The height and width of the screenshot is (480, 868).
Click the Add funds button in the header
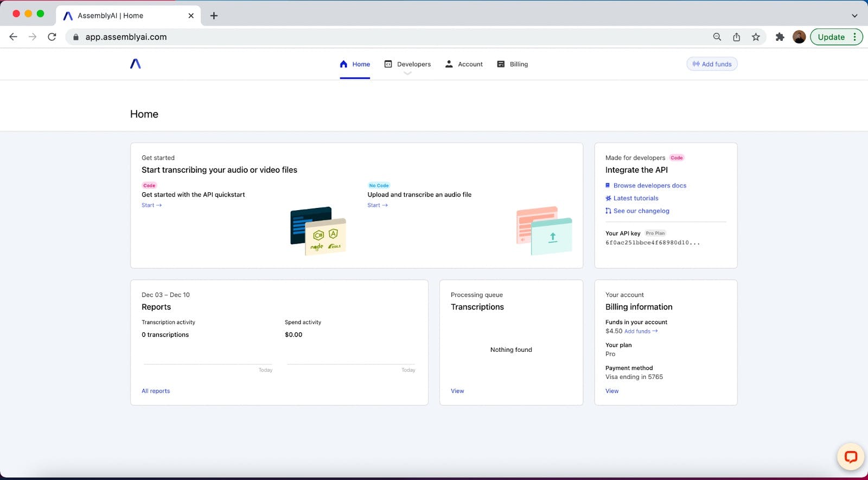coord(712,64)
